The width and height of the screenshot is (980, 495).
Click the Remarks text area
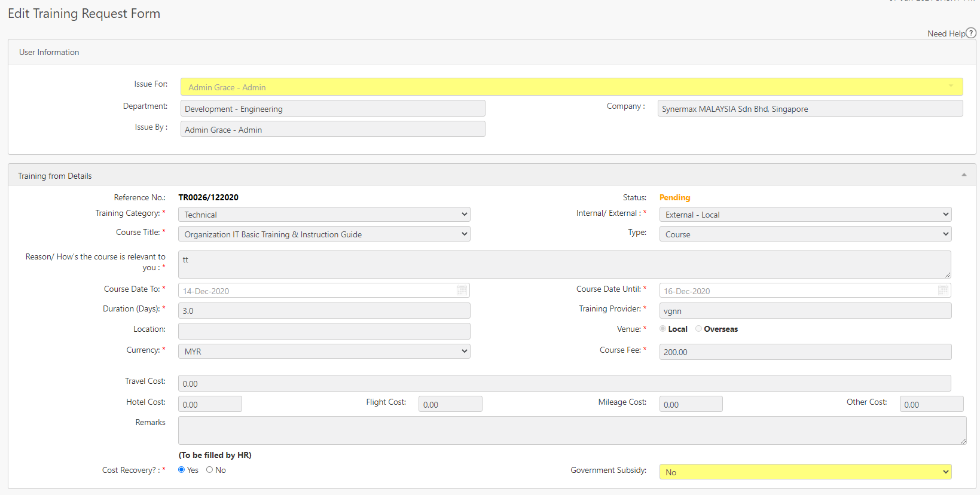(x=572, y=430)
